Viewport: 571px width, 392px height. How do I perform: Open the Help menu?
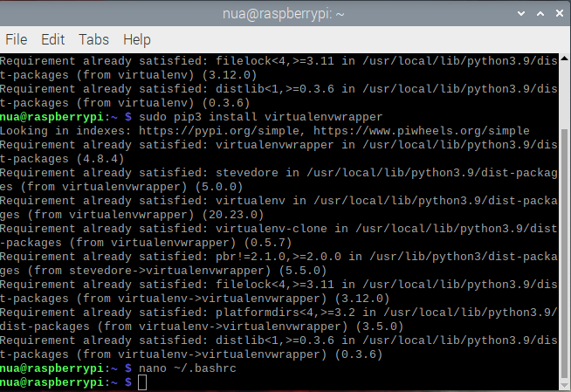tap(137, 39)
